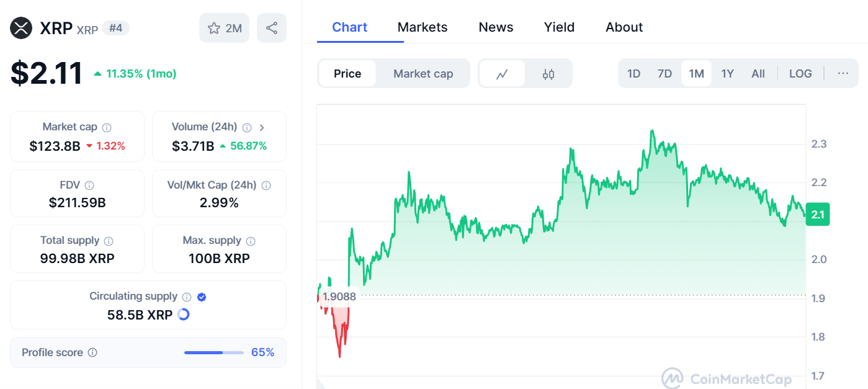The image size is (868, 389).
Task: Open the News tab
Action: 496,27
